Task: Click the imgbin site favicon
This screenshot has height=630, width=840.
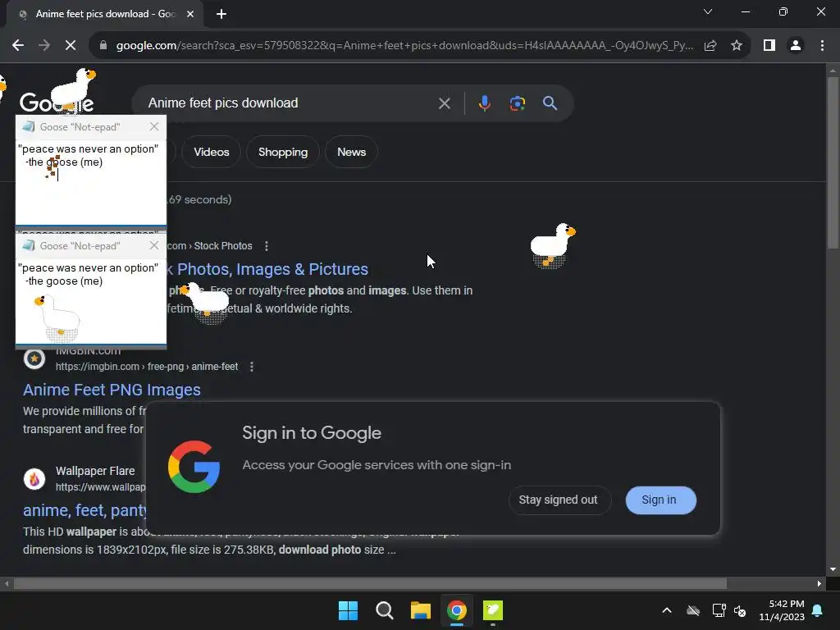Action: coord(34,358)
